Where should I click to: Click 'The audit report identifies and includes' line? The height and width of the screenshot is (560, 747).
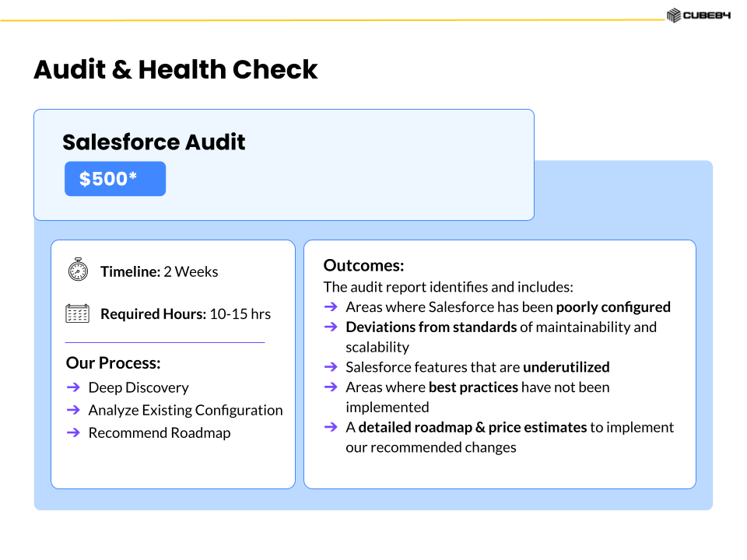[x=448, y=287]
